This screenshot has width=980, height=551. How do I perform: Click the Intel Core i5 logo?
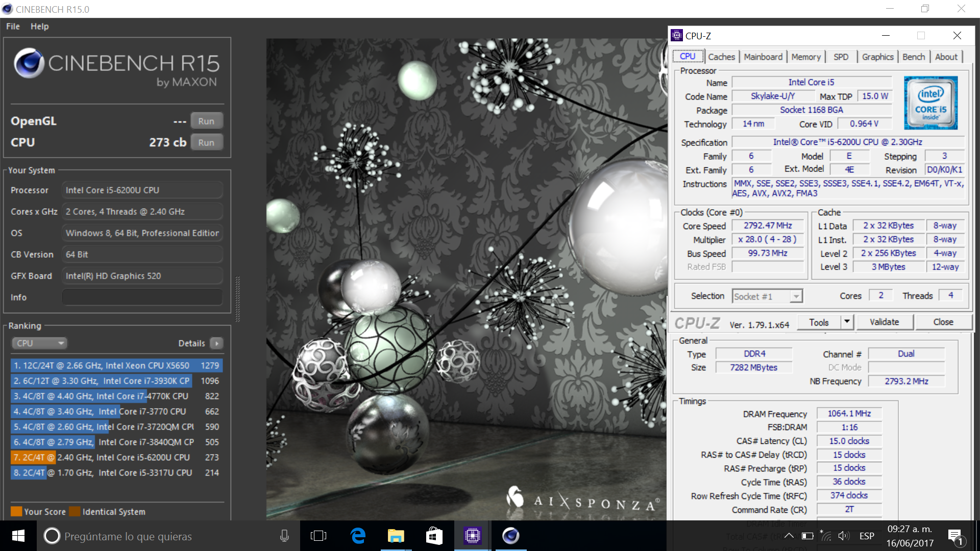[930, 103]
